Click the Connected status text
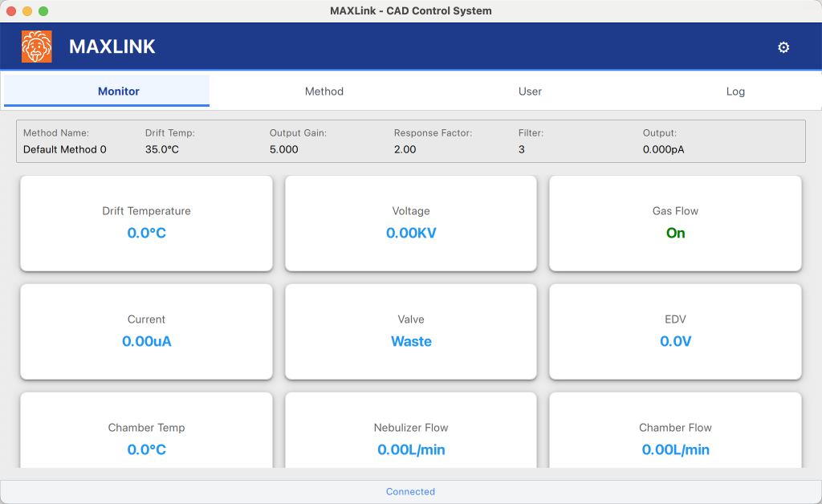 pos(410,492)
